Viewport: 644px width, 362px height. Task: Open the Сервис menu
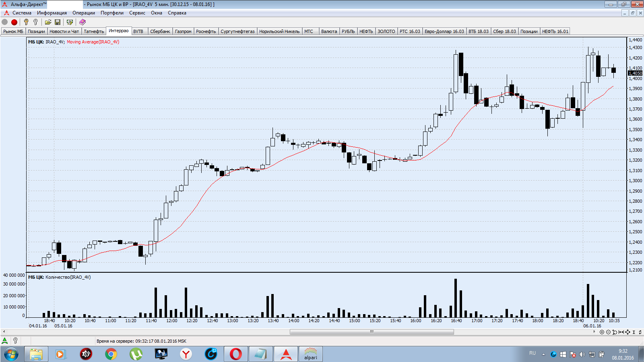click(137, 13)
